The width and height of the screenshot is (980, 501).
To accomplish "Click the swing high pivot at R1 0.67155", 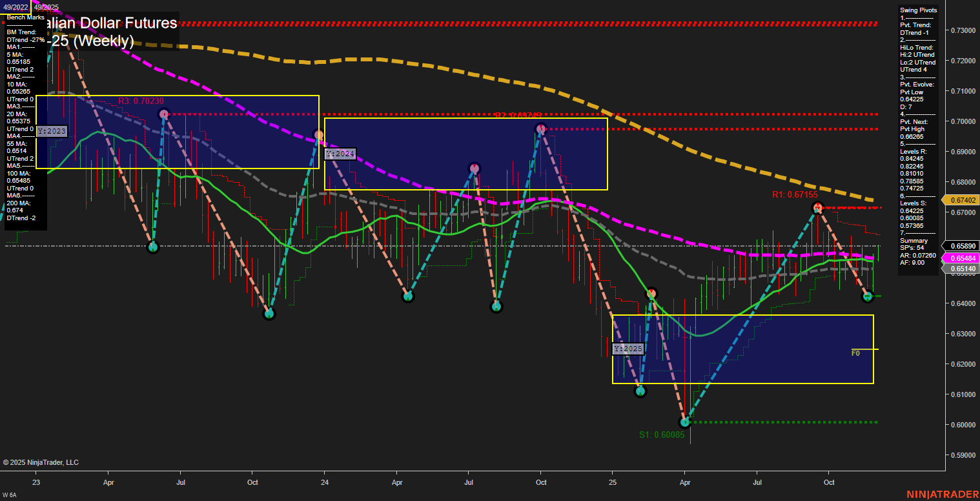I will point(817,207).
